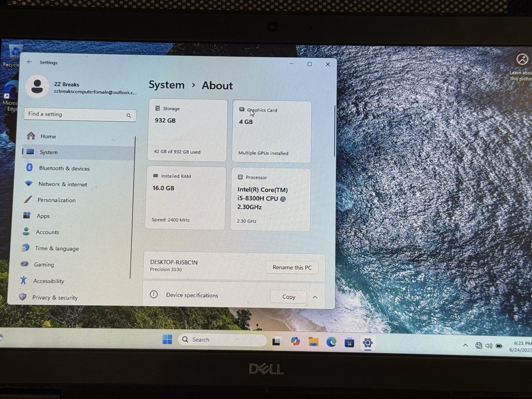532x399 pixels.
Task: Click the Accounts person icon
Action: pos(26,231)
